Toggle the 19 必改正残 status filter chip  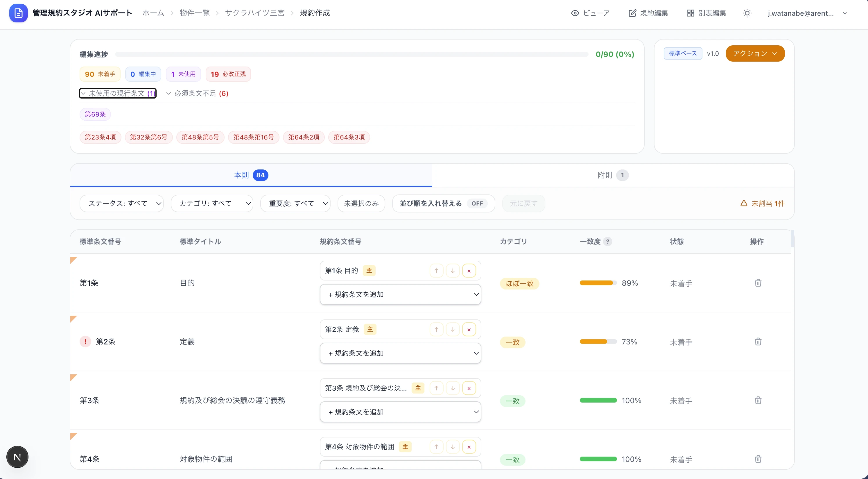228,74
